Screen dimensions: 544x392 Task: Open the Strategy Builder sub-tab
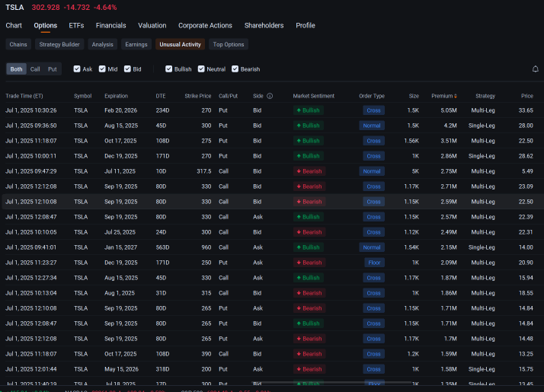[59, 44]
